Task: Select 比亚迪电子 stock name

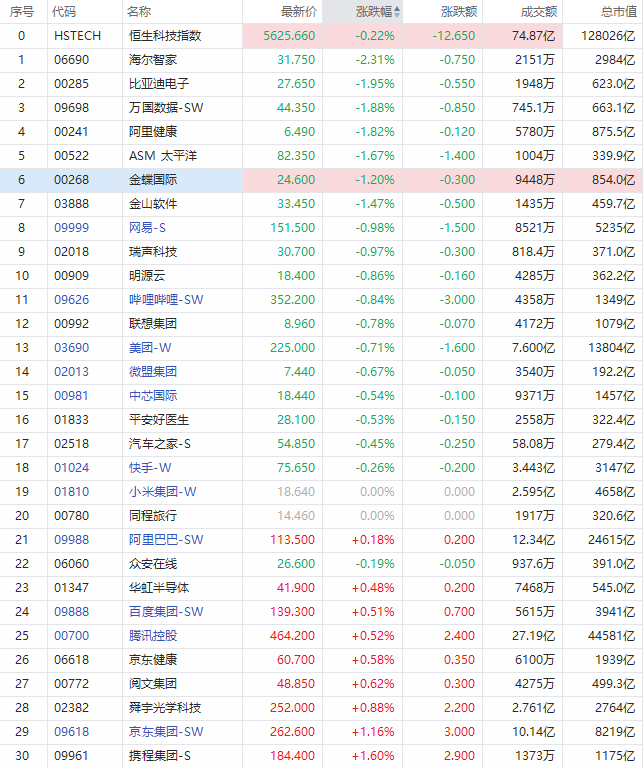Action: pos(159,84)
